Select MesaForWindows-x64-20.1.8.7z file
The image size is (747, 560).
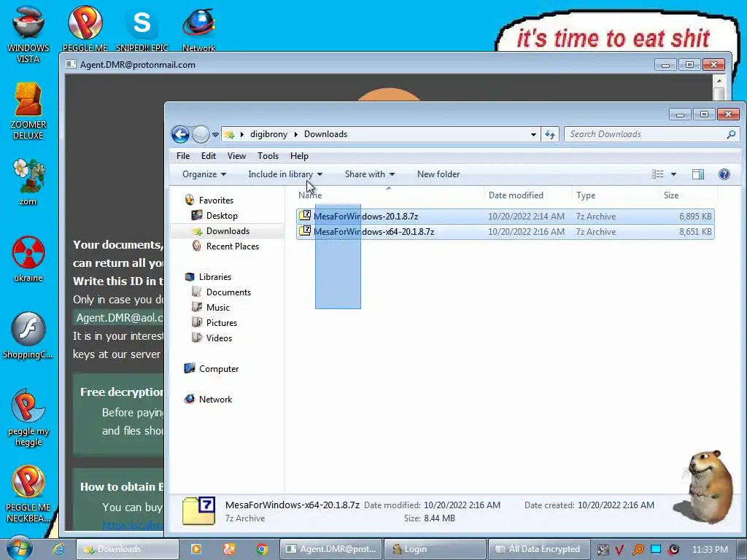click(x=505, y=232)
